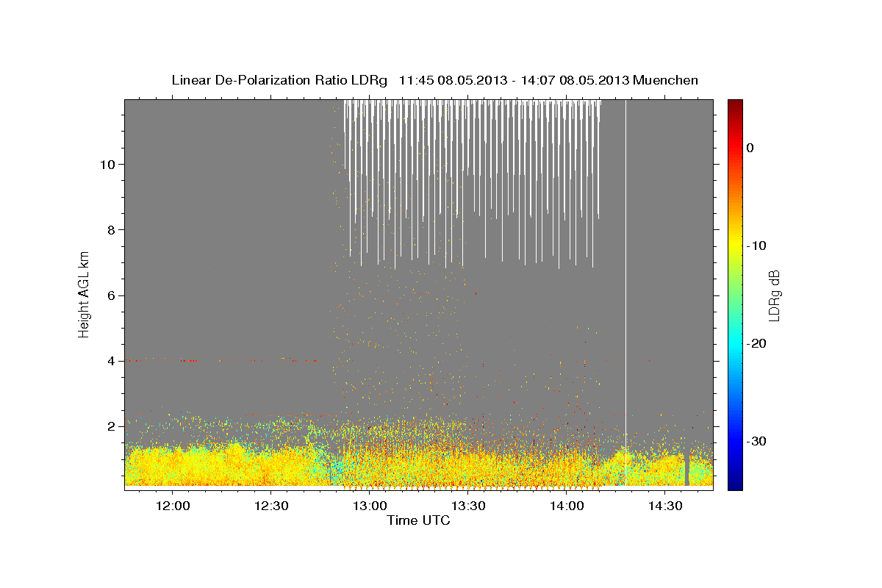Click the 13:30 time tick label
This screenshot has width=882, height=588.
point(468,506)
